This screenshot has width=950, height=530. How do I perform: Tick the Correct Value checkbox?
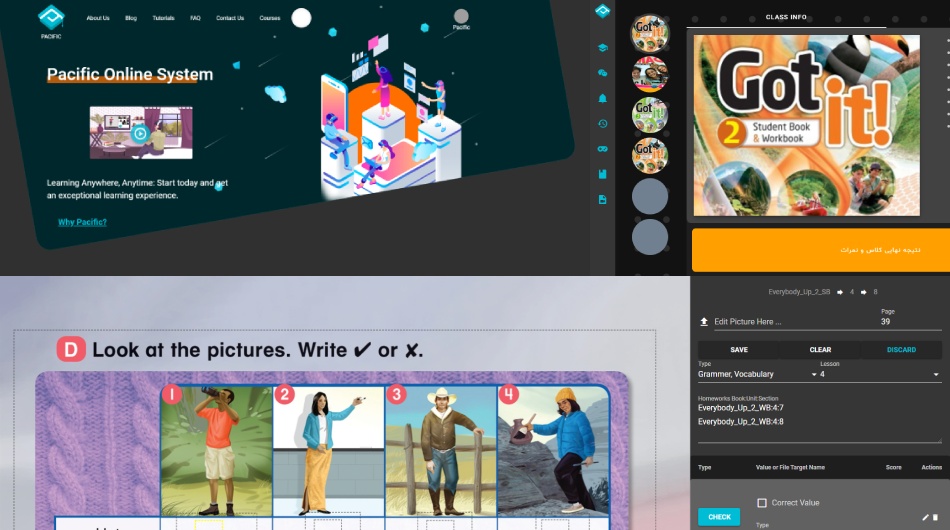762,503
